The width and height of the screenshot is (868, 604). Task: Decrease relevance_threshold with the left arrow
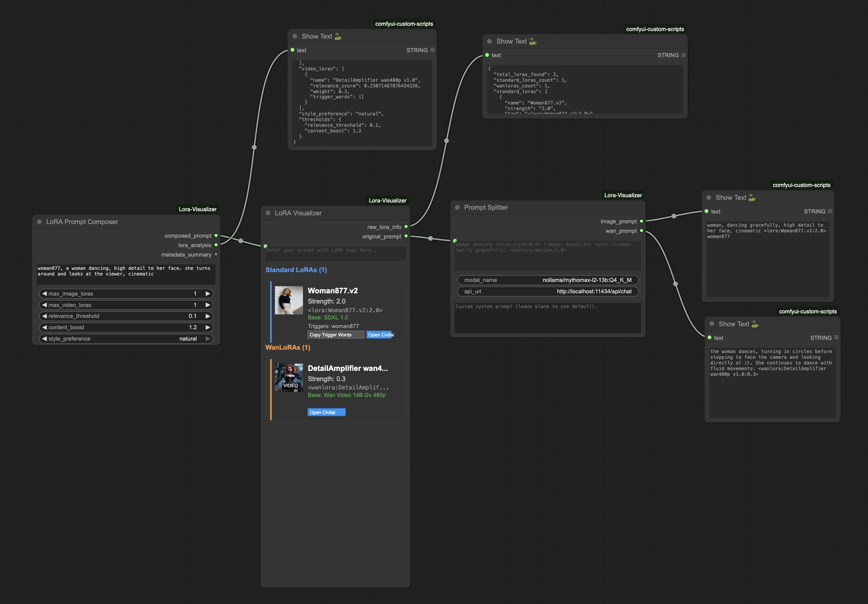45,316
